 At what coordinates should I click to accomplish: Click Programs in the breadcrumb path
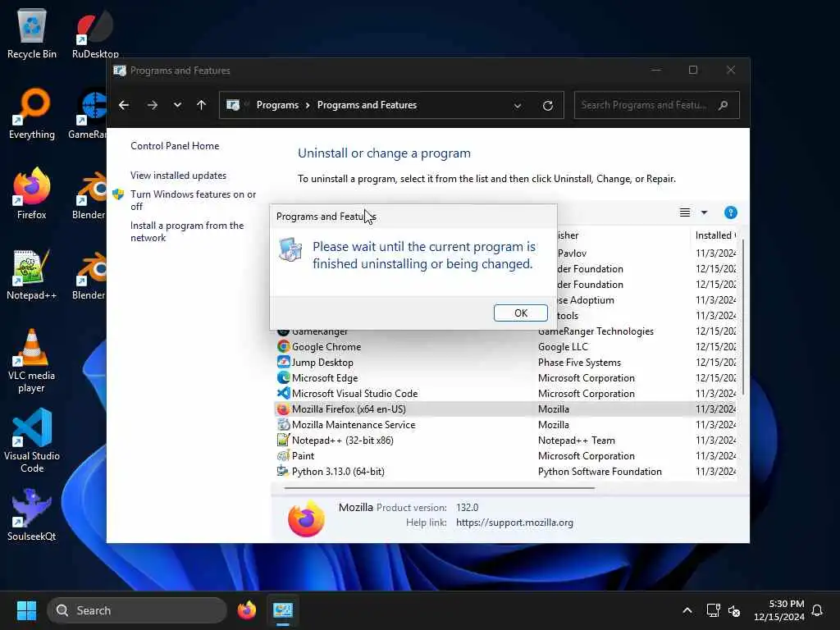point(277,105)
